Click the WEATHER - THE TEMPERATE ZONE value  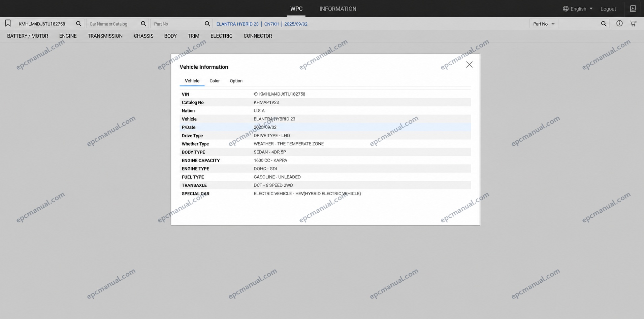pyautogui.click(x=289, y=144)
